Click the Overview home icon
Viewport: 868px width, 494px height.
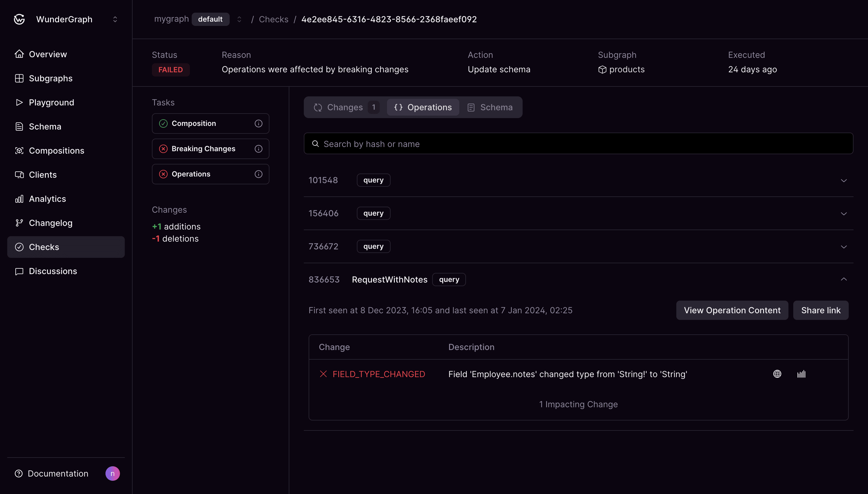[x=19, y=54]
